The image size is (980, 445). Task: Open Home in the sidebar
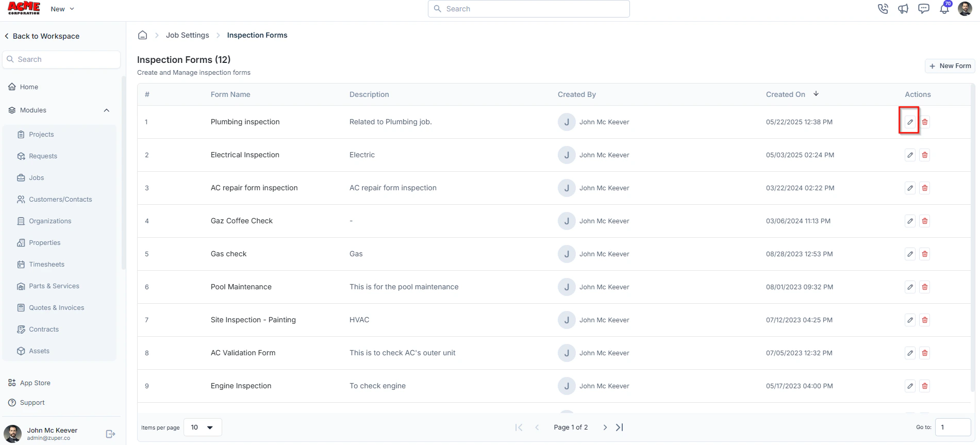[x=29, y=87]
